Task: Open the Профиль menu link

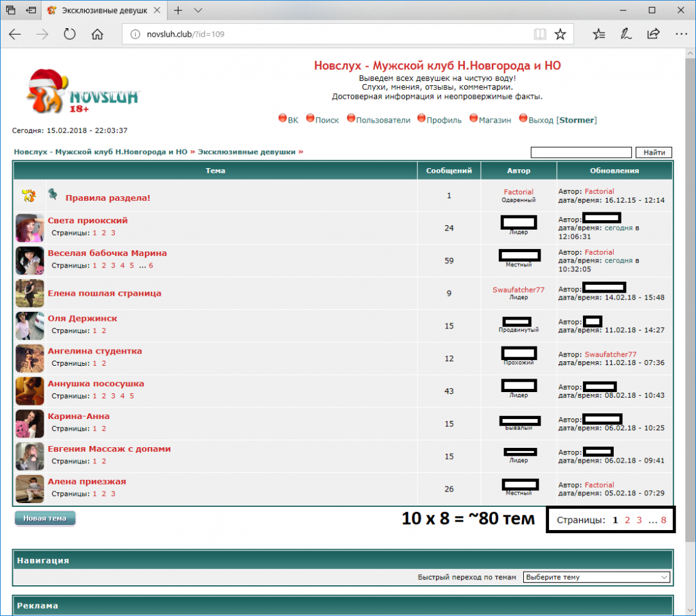Action: (x=444, y=120)
